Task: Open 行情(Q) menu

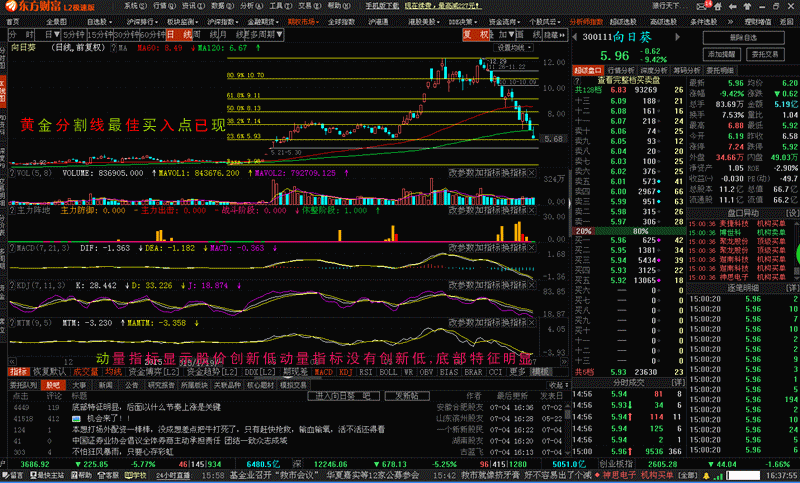Action: (164, 6)
